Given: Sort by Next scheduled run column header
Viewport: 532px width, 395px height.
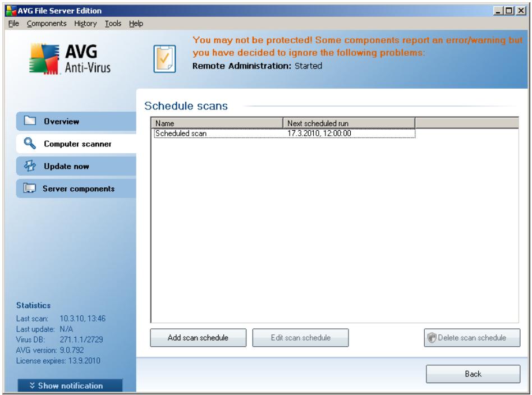Looking at the screenshot, I should (349, 123).
